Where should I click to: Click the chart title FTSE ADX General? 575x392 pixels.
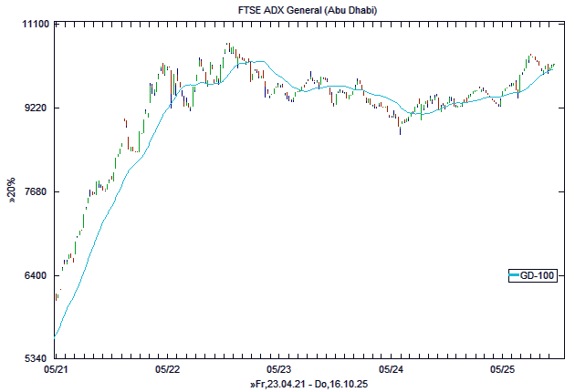287,9
